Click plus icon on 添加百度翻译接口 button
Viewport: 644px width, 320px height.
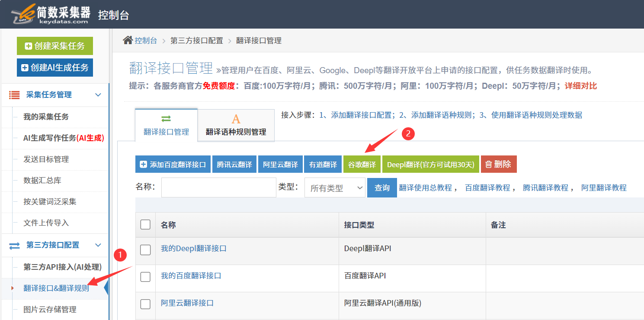point(143,165)
